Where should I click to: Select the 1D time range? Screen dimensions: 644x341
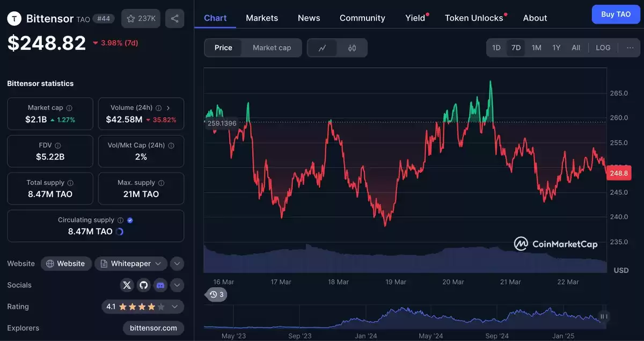tap(496, 48)
